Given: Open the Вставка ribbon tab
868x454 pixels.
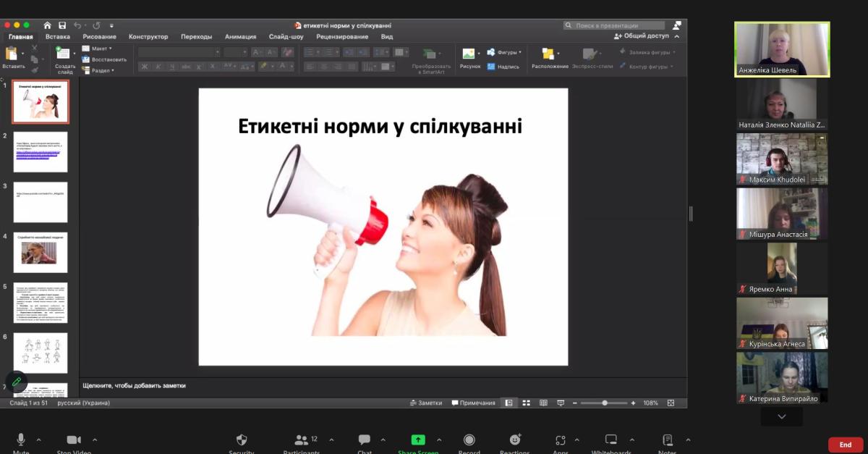Looking at the screenshot, I should [x=58, y=36].
